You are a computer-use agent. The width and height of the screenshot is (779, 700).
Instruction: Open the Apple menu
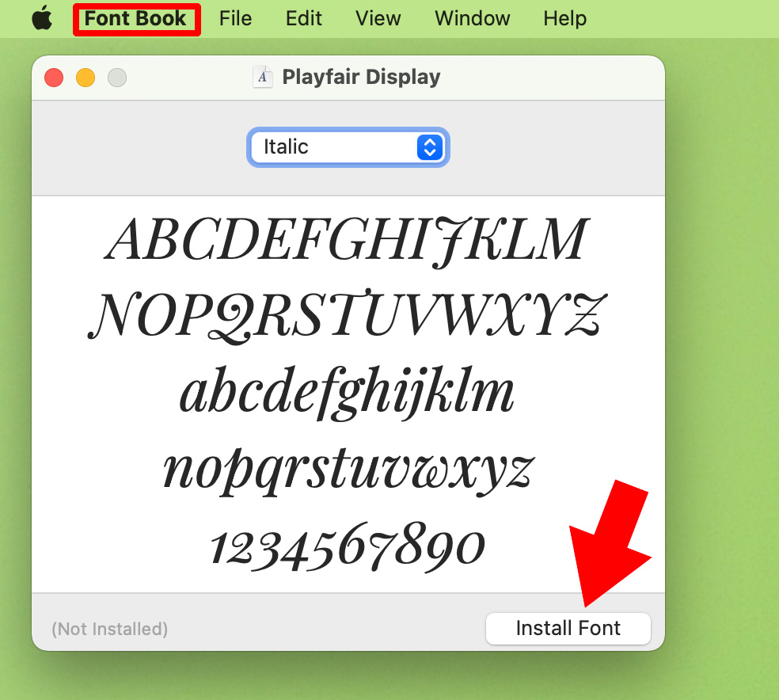42,18
